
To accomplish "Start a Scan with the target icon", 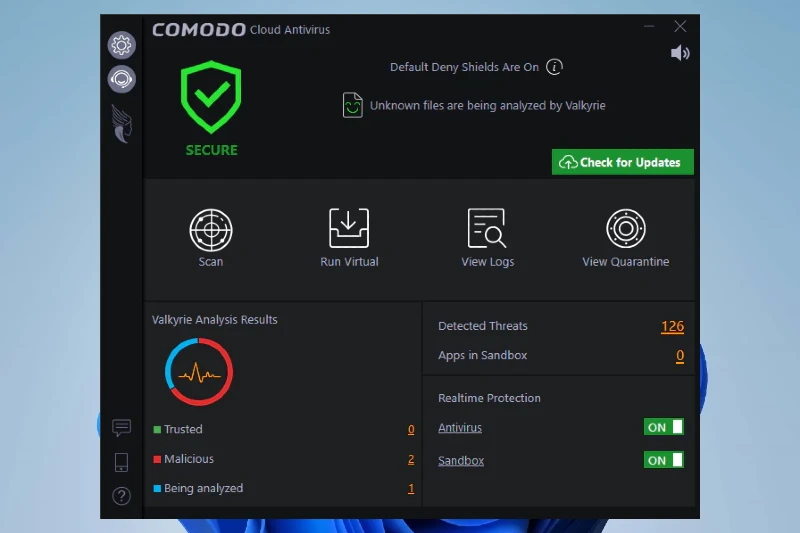I will (x=211, y=230).
